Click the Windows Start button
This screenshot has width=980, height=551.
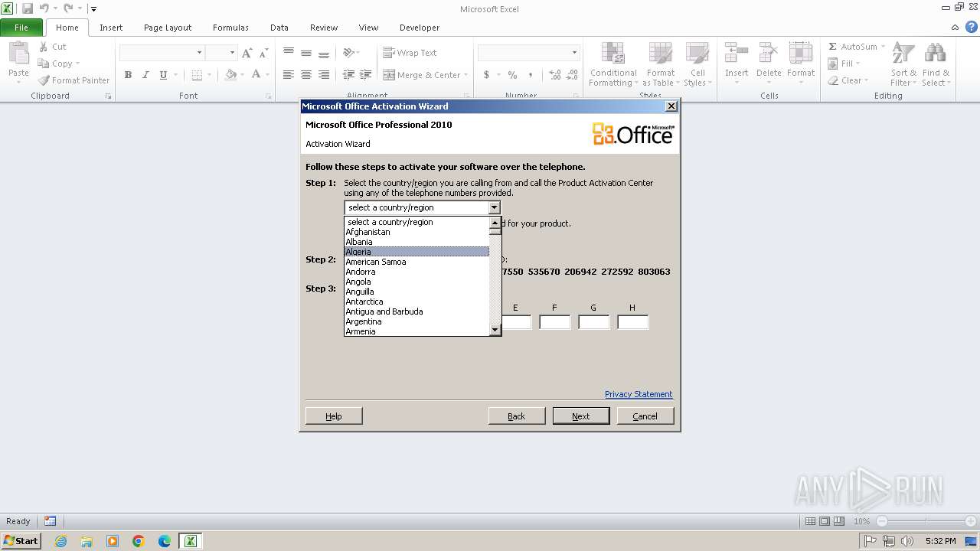21,541
